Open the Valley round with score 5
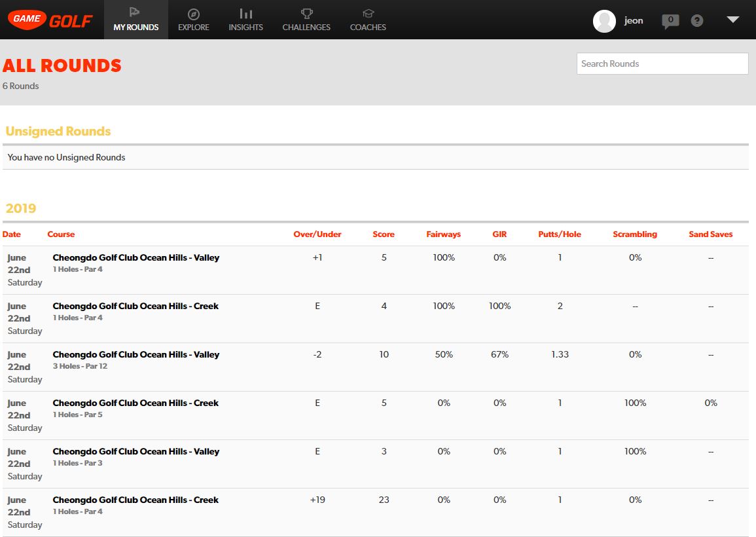The height and width of the screenshot is (537, 756). 135,257
